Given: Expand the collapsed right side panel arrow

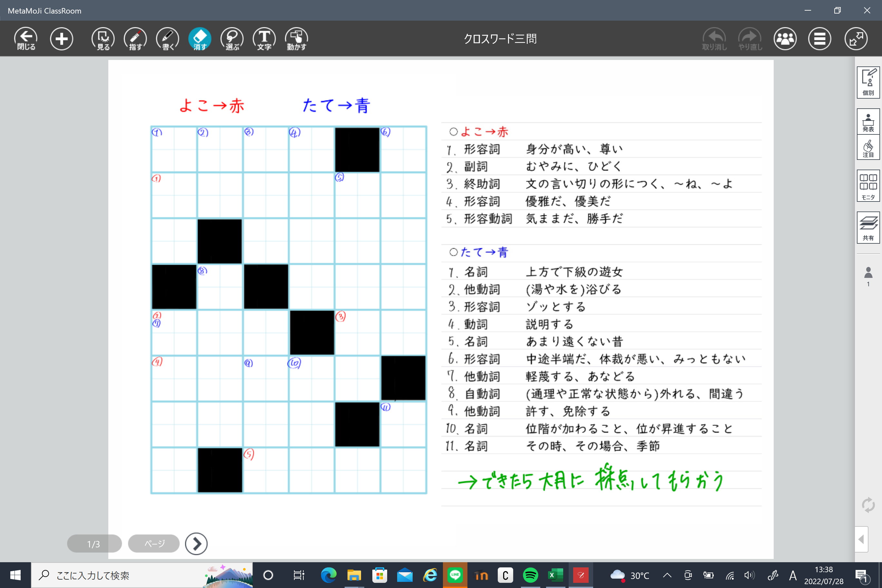Looking at the screenshot, I should click(x=861, y=539).
